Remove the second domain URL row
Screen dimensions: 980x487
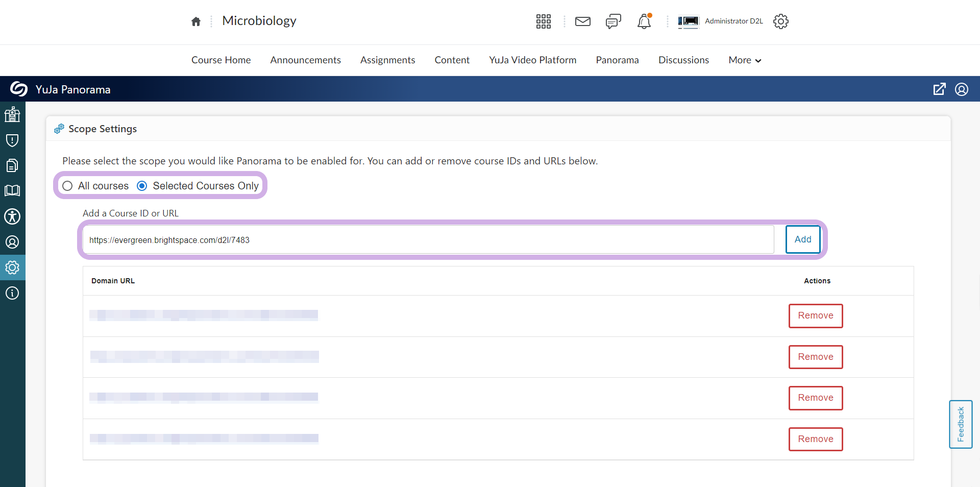click(816, 357)
